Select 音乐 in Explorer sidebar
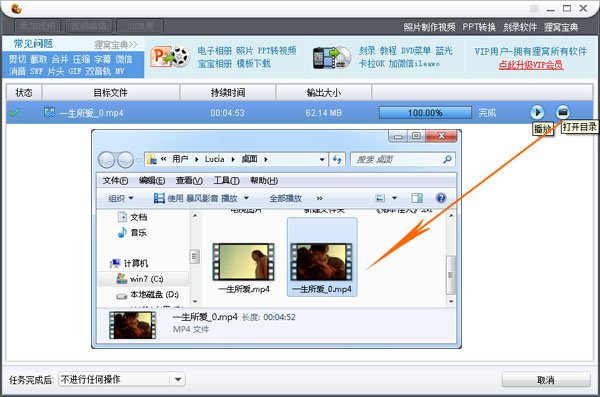The height and width of the screenshot is (397, 600). pyautogui.click(x=132, y=232)
